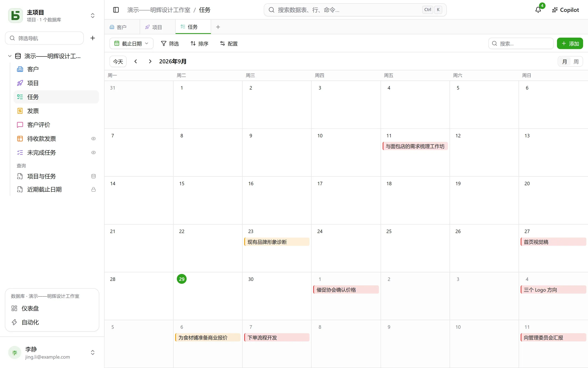The height and width of the screenshot is (368, 588).
Task: Open 项目 table in the sidebar
Action: [x=56, y=83]
